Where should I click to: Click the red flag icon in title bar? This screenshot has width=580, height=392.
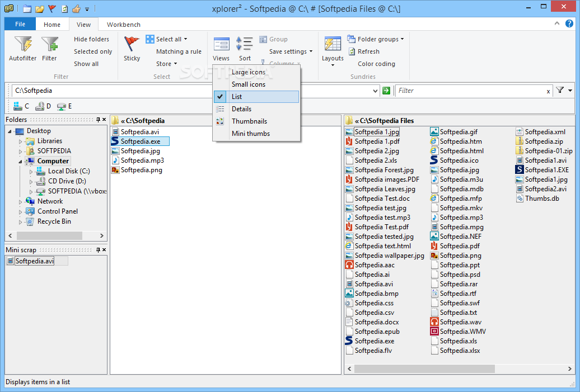(x=52, y=8)
